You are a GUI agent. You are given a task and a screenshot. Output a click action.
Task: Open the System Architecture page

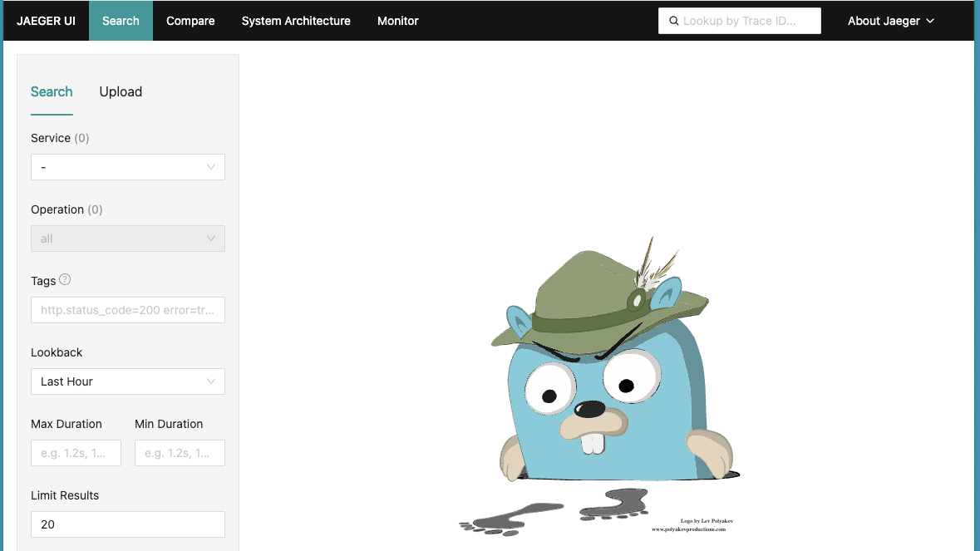(296, 21)
